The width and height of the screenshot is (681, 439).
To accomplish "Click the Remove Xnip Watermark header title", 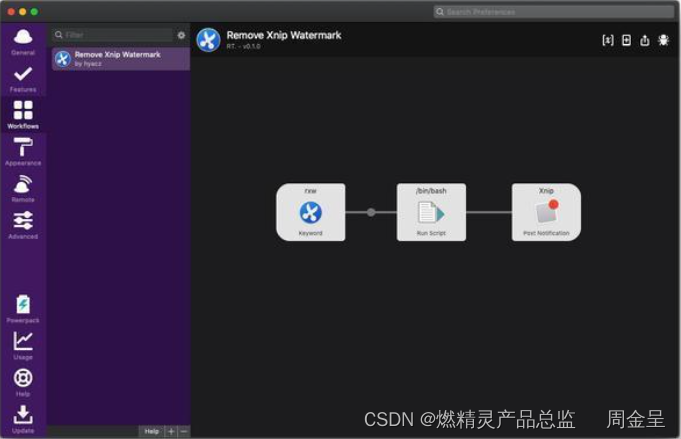I will pyautogui.click(x=284, y=35).
